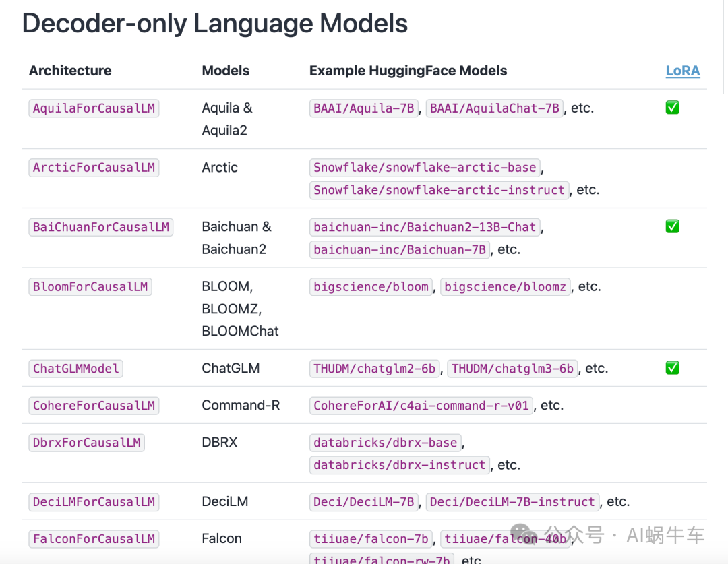Click the BAAI/Aquila-7B model name

click(364, 108)
